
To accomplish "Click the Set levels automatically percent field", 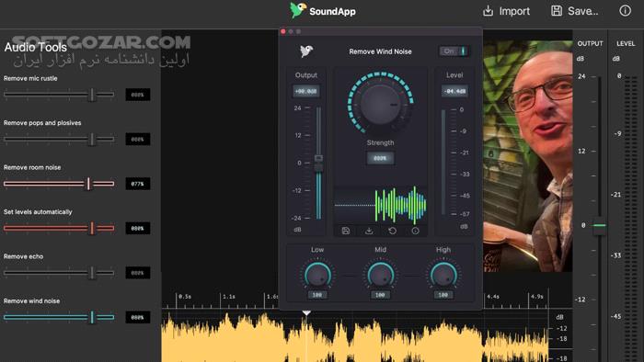I will point(138,228).
